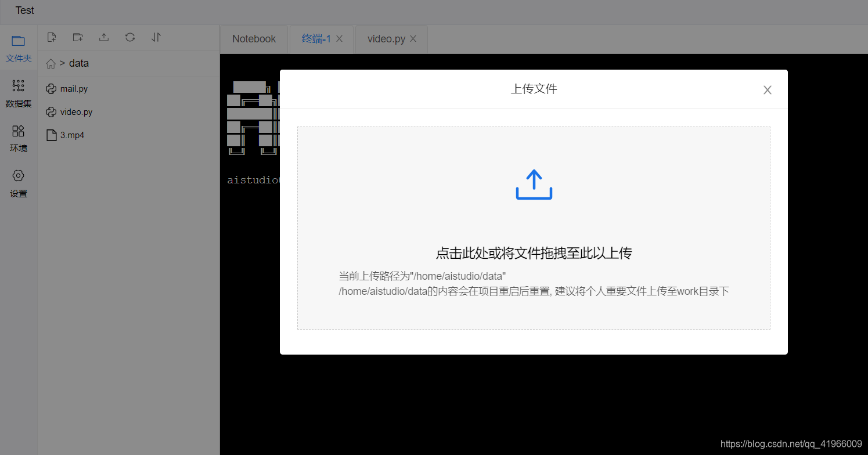Open the 数据集 datasets panel
Viewport: 868px width, 455px height.
(x=18, y=93)
